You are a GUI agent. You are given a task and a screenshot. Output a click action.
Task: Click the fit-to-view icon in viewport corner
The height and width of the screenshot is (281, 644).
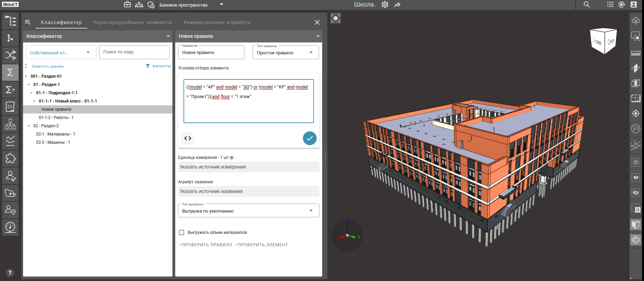point(336,18)
